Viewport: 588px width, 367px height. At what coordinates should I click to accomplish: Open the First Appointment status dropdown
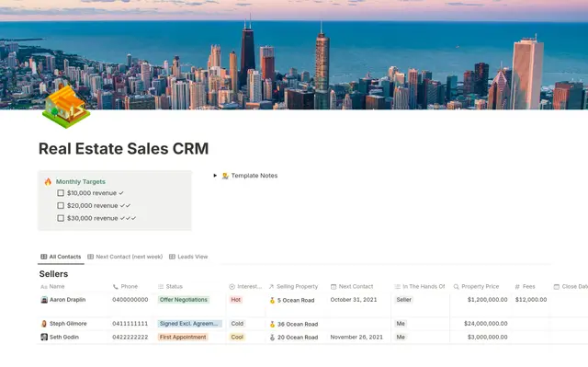click(x=183, y=337)
